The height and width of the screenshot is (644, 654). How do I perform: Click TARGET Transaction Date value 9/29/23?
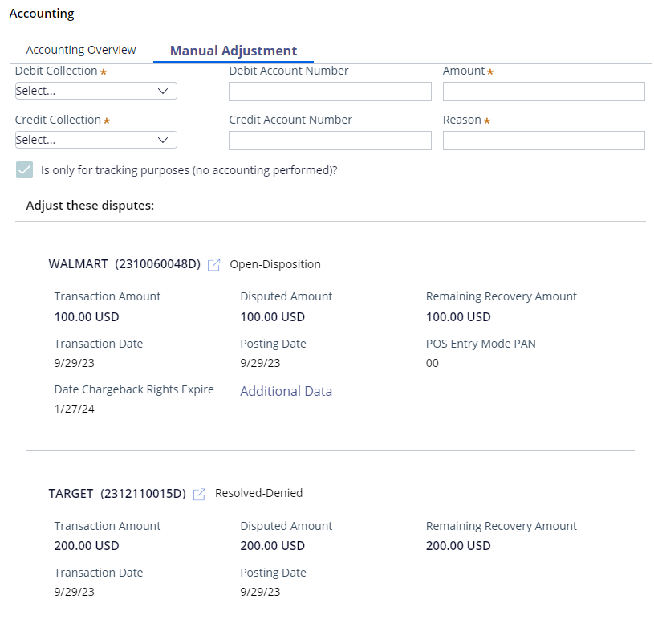pyautogui.click(x=75, y=592)
